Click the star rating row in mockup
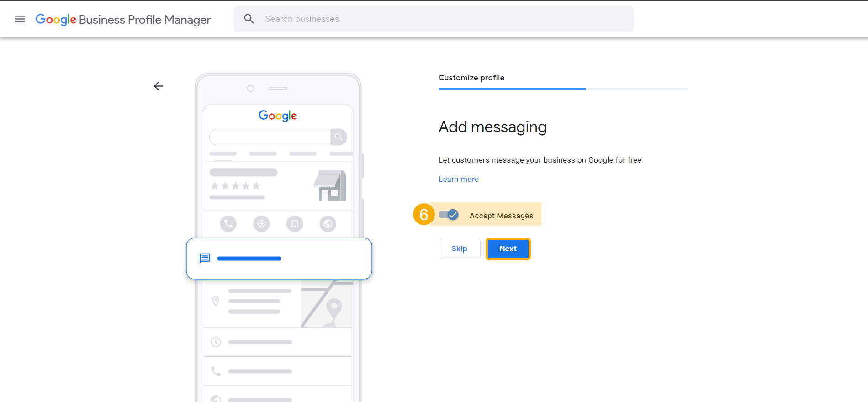The height and width of the screenshot is (402, 868). pos(235,186)
